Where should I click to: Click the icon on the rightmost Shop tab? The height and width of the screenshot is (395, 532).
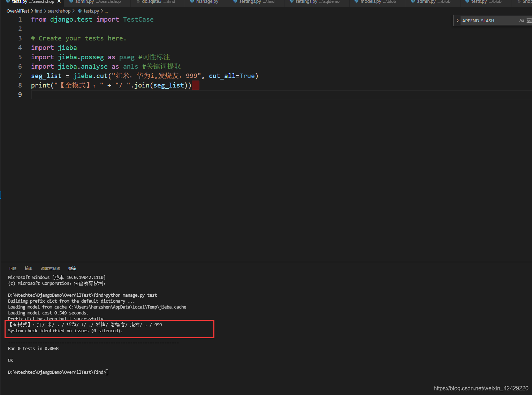(x=519, y=2)
